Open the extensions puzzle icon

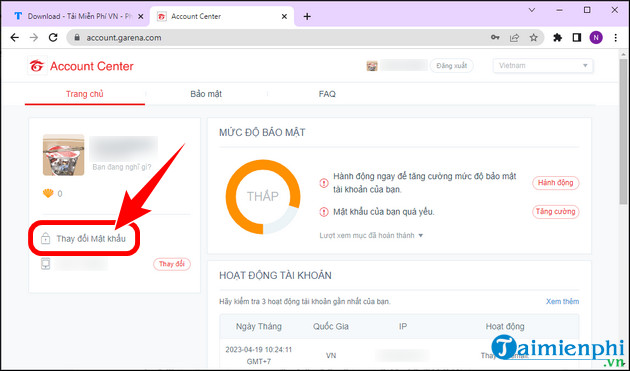[557, 38]
